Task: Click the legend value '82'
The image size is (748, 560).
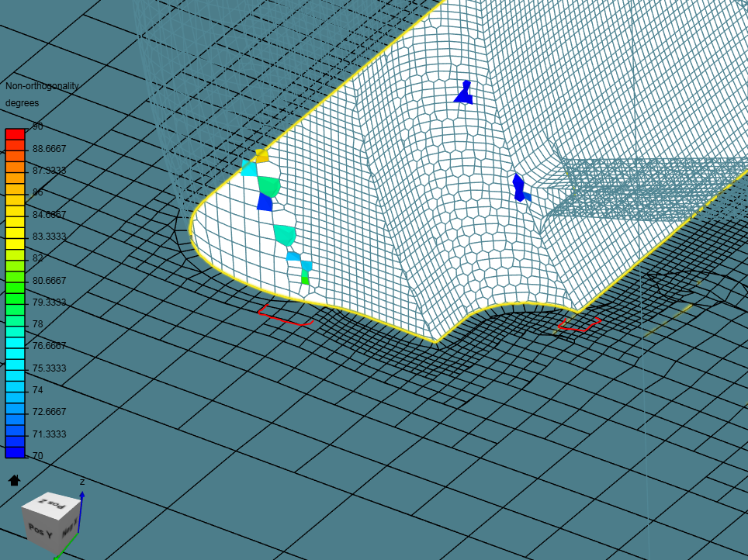Action: tap(38, 258)
